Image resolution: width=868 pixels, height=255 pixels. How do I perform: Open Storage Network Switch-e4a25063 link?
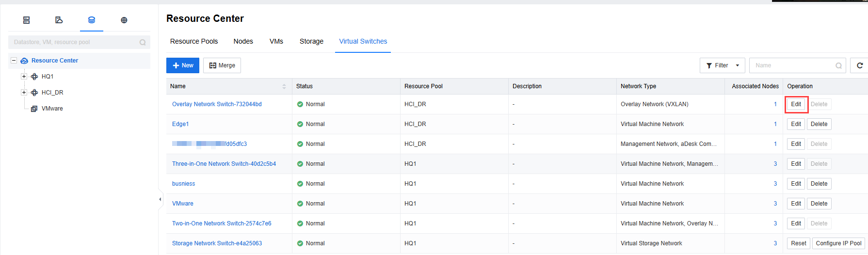pos(217,243)
